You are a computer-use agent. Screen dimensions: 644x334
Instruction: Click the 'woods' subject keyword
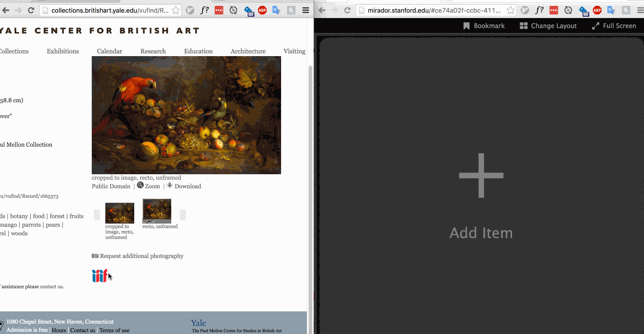click(x=19, y=233)
